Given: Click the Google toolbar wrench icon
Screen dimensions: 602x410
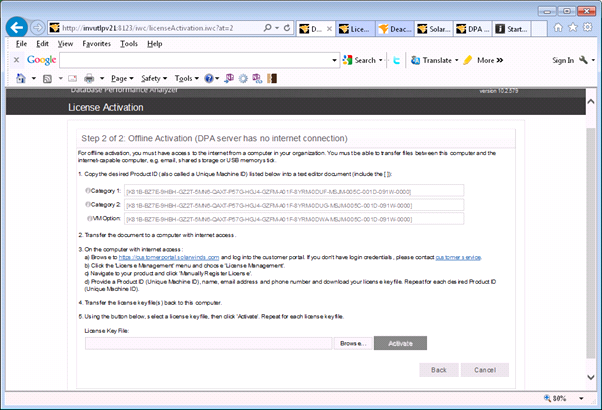Looking at the screenshot, I should 583,60.
